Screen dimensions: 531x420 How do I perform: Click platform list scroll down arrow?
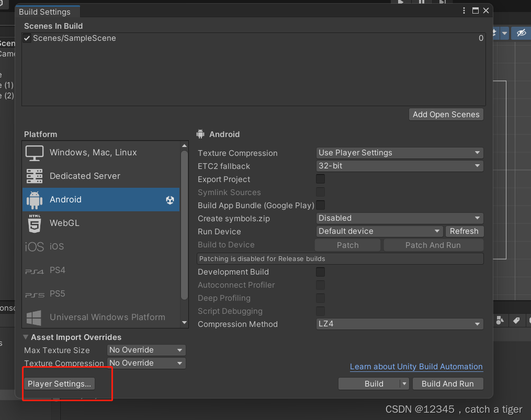click(184, 323)
